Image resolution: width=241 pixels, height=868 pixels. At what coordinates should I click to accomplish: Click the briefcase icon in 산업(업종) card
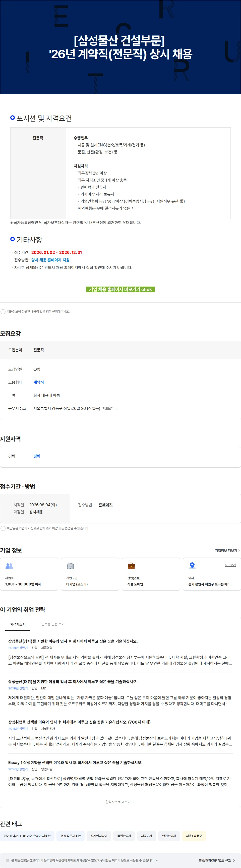[x=131, y=566]
